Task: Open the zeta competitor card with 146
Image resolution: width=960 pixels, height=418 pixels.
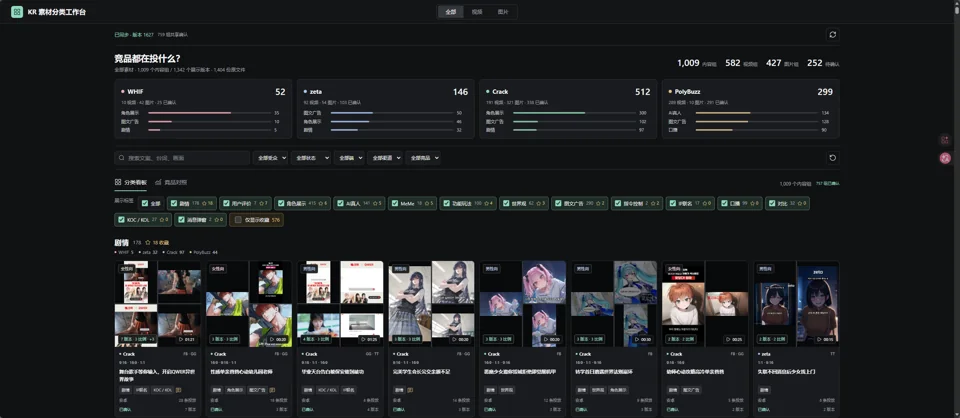Action: click(385, 109)
